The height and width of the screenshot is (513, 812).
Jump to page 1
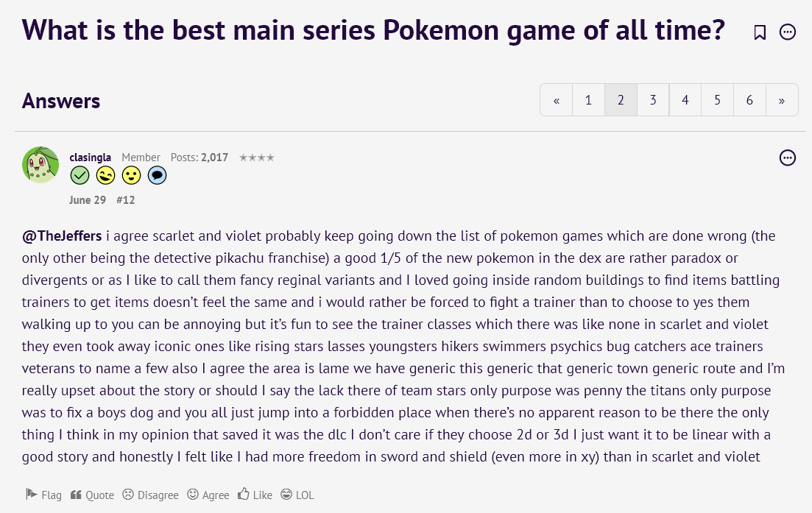588,100
